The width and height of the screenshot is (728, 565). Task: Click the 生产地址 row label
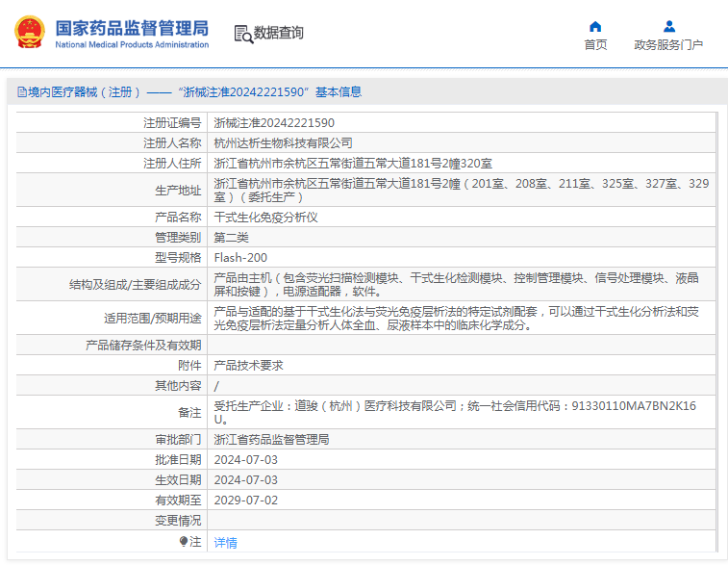(x=178, y=190)
